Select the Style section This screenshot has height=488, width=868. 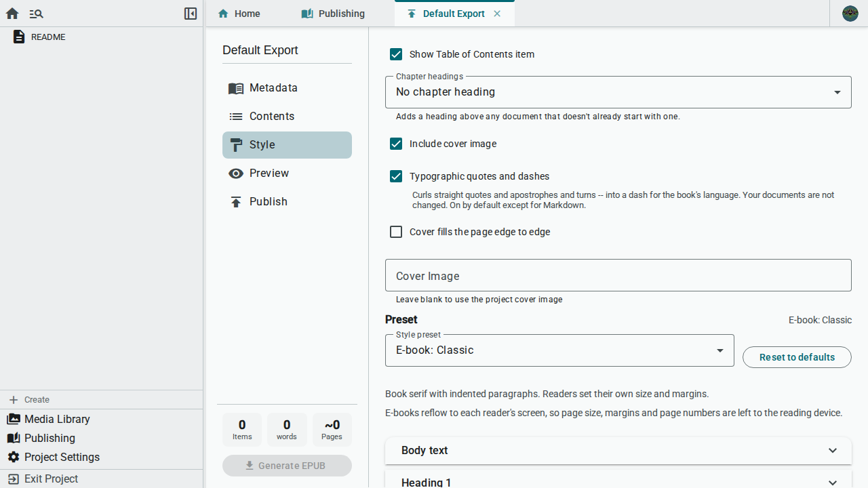point(287,145)
